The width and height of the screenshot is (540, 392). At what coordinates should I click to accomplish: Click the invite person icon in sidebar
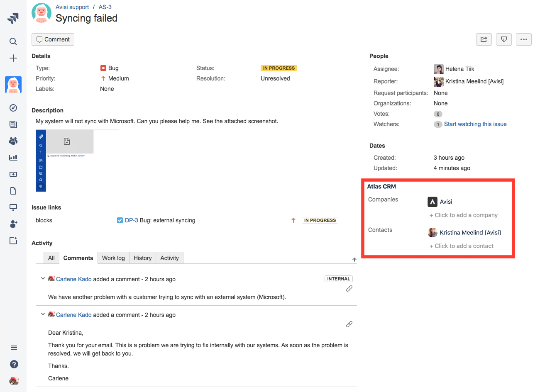13,224
